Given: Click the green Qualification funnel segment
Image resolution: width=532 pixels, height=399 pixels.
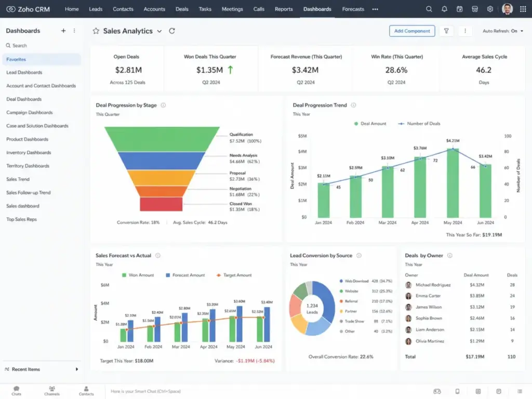Looking at the screenshot, I should 162,138.
